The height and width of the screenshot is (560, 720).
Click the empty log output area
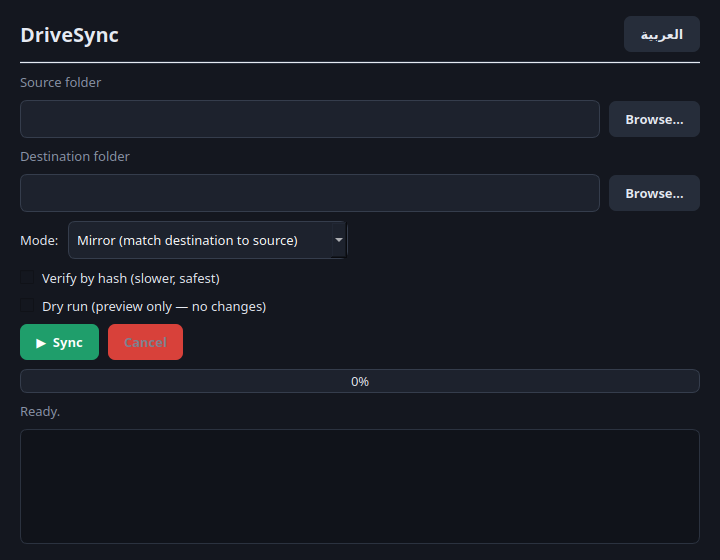(360, 487)
